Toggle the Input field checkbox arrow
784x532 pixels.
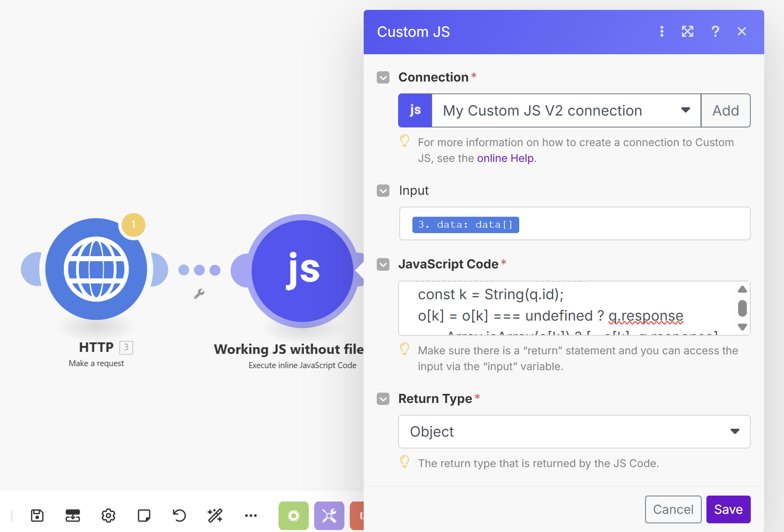[x=383, y=191]
